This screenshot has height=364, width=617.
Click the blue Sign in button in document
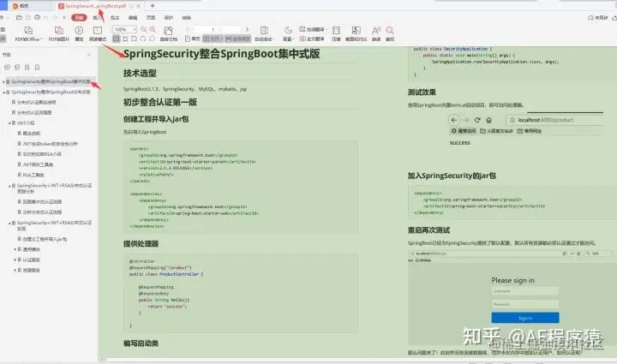click(525, 318)
